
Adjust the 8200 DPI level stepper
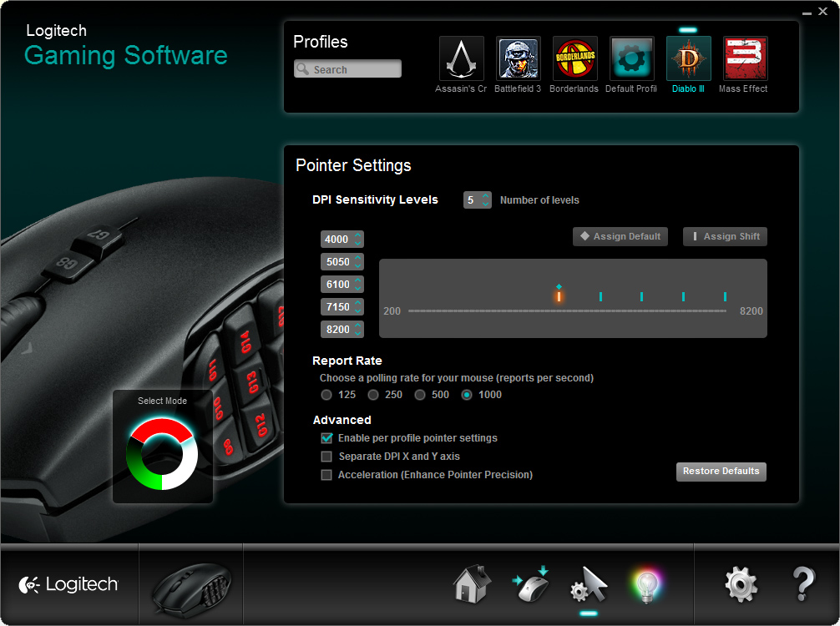coord(358,330)
